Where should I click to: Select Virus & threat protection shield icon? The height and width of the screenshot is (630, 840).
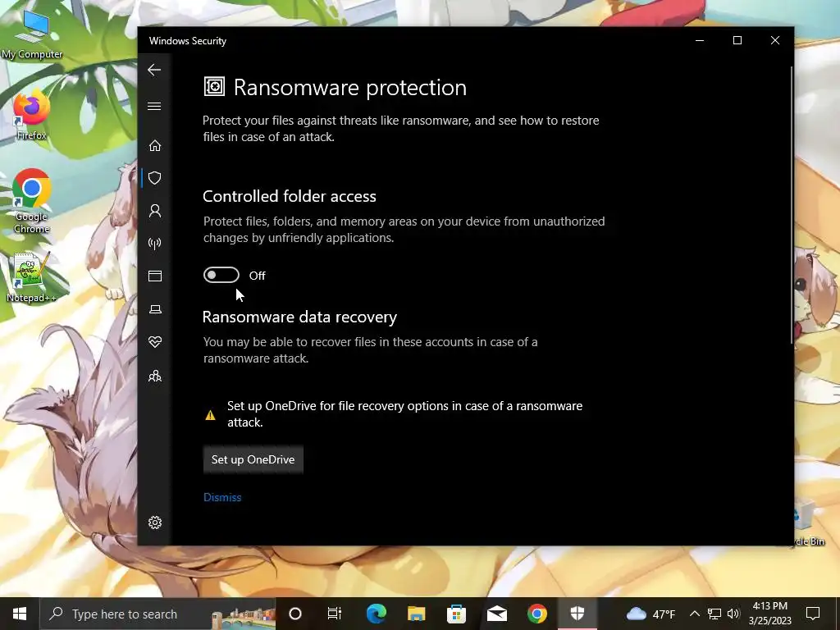[x=155, y=178]
